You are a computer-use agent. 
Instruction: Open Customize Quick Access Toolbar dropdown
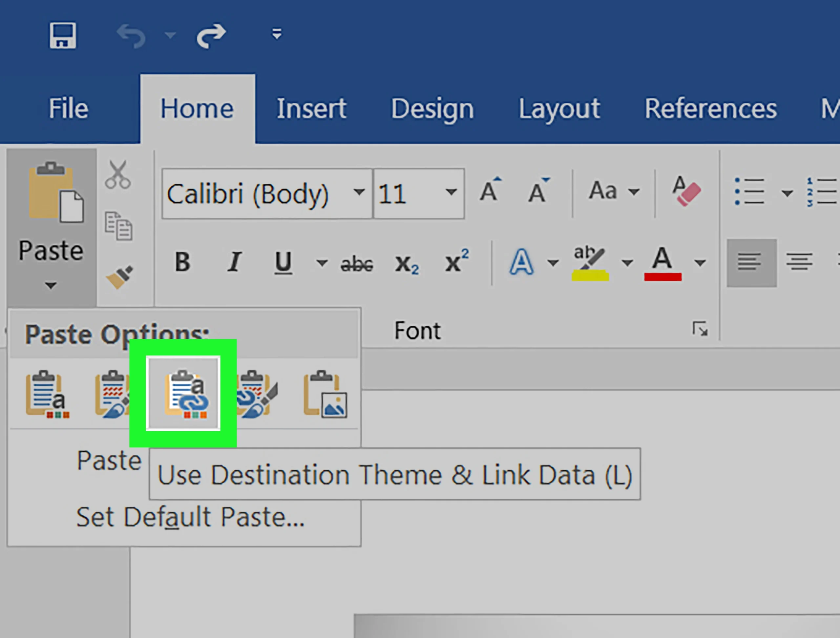(277, 34)
